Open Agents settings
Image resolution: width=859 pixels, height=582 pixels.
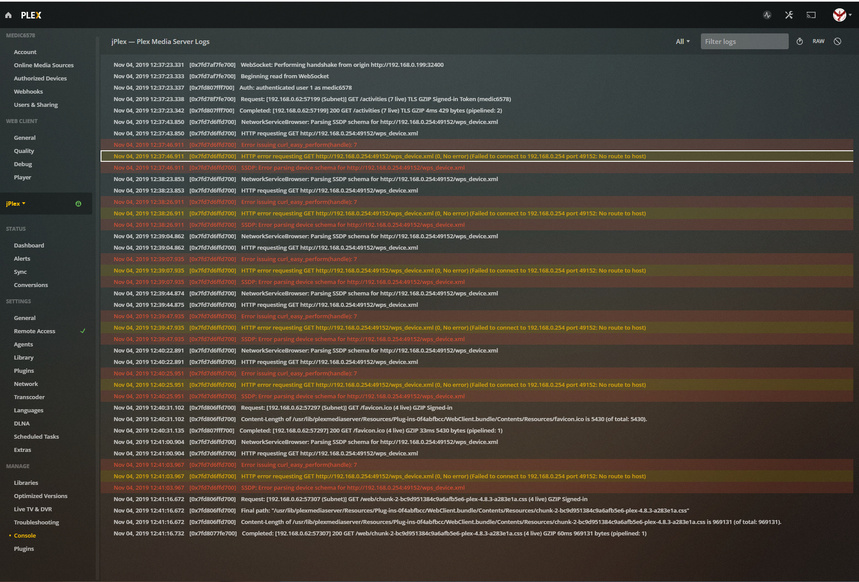(x=24, y=344)
